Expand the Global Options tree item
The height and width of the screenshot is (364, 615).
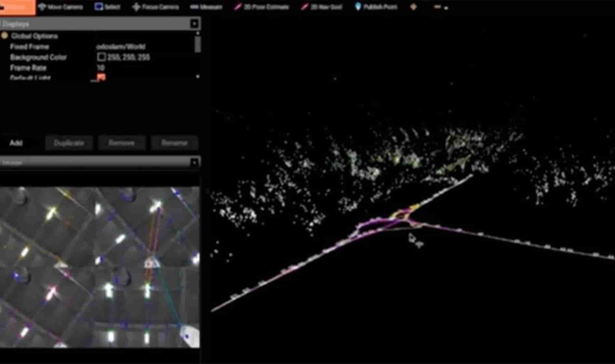[x=5, y=36]
